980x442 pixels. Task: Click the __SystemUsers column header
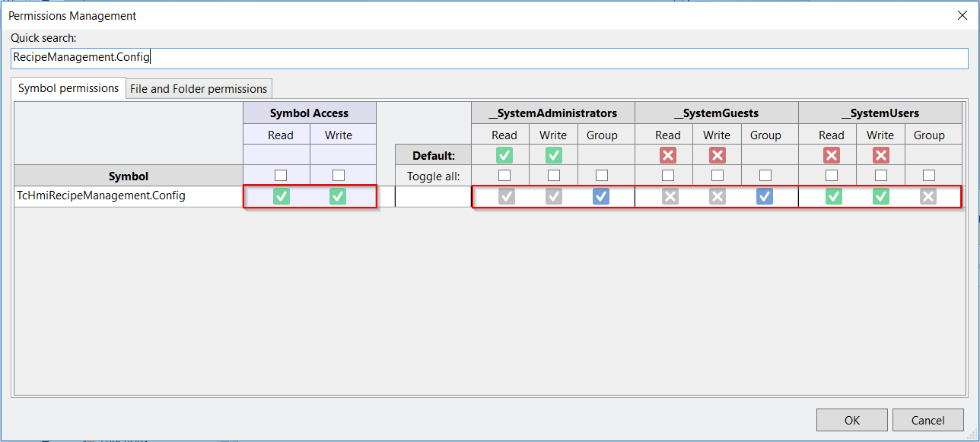point(880,113)
